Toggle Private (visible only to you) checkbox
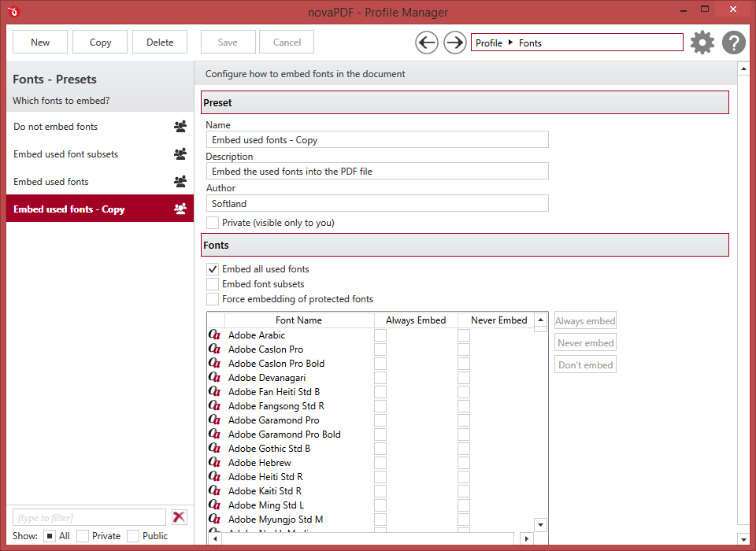756x551 pixels. point(212,223)
